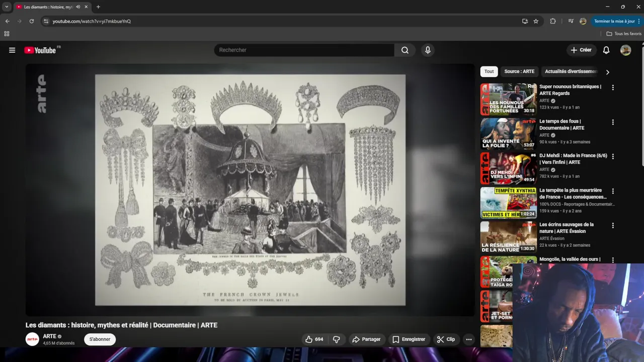The image size is (644, 362).
Task: Close the Les diamants tab
Action: [x=86, y=7]
